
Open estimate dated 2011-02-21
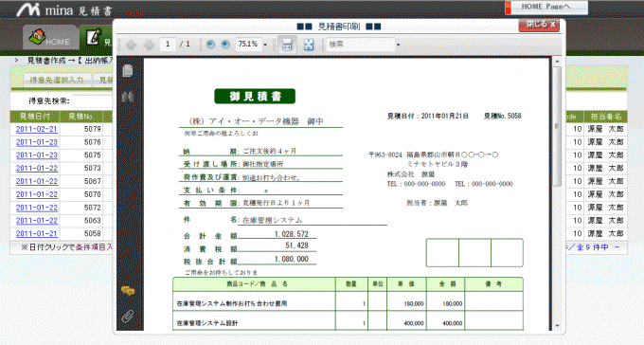(37, 129)
